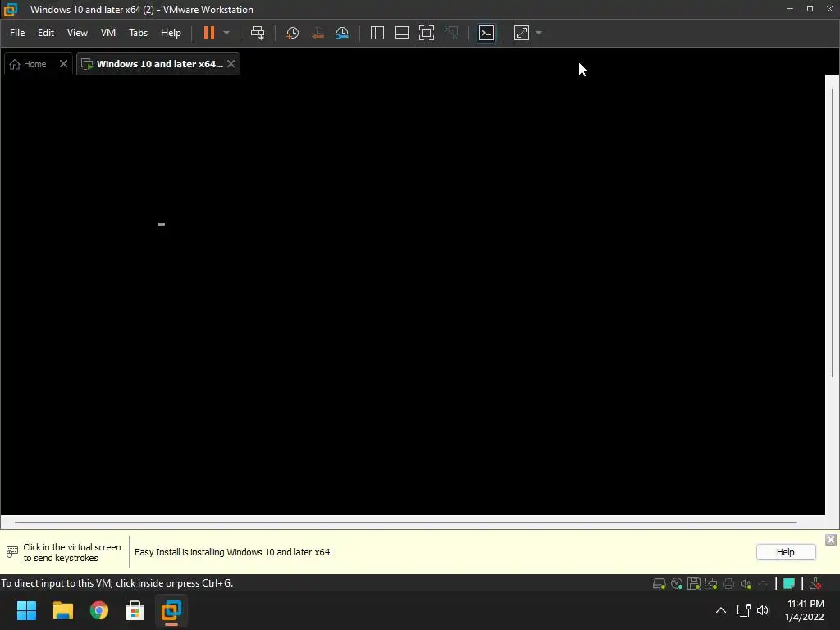This screenshot has width=840, height=630.
Task: Toggle the thumbnail bar view
Action: click(402, 33)
